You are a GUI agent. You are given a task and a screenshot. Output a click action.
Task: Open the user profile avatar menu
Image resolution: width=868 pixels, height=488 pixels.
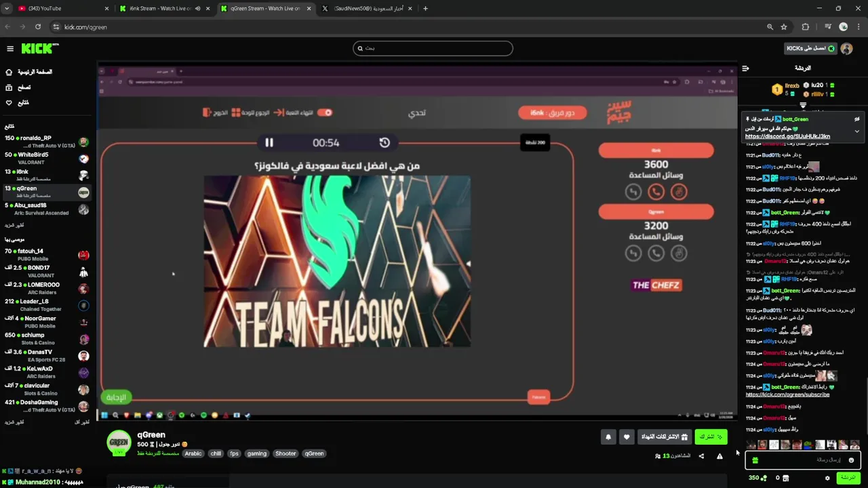point(846,49)
